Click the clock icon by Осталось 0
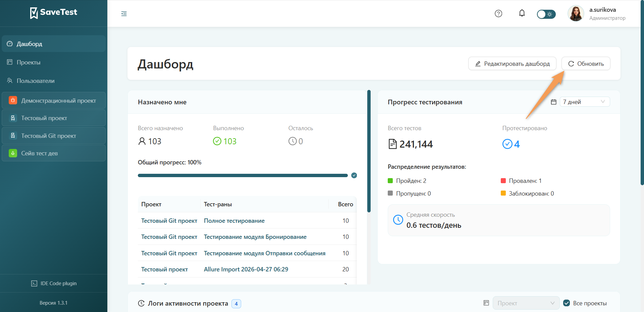This screenshot has width=644, height=312. pos(292,141)
